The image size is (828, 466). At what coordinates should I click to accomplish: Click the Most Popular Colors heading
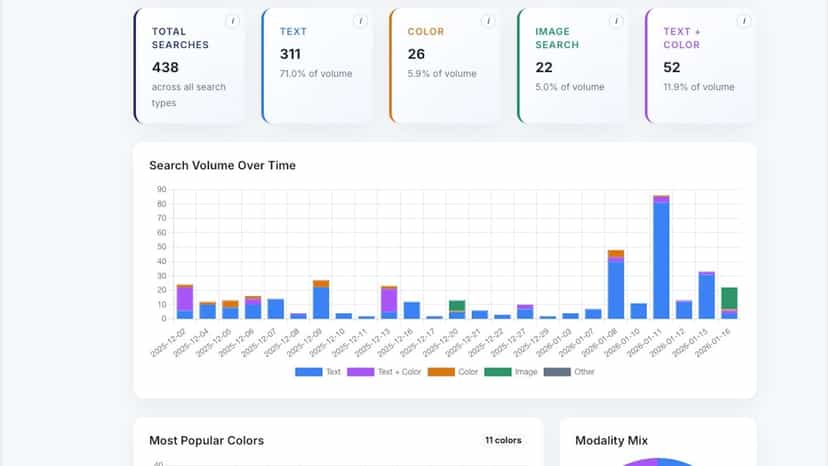(x=206, y=441)
